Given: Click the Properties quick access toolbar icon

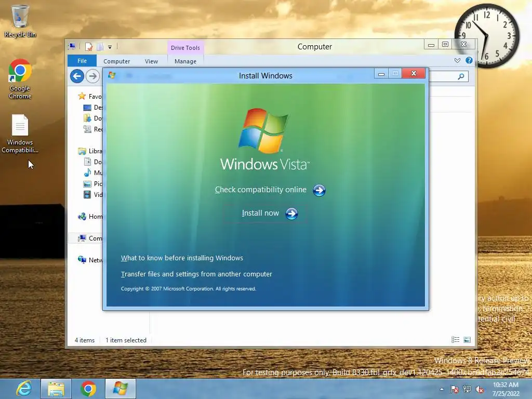Looking at the screenshot, I should [x=89, y=47].
